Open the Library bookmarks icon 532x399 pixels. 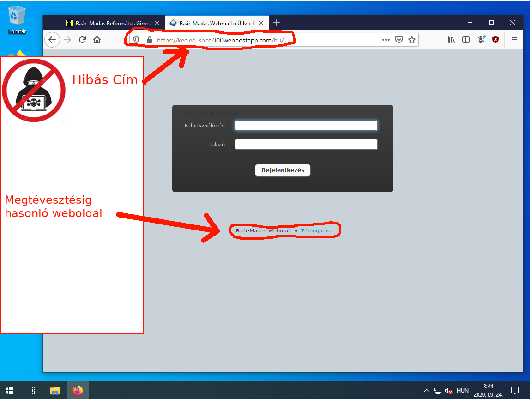(x=451, y=40)
